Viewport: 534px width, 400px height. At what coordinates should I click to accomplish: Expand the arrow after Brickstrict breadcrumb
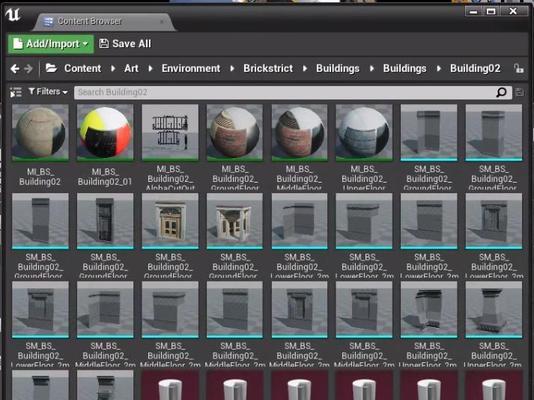[305, 68]
